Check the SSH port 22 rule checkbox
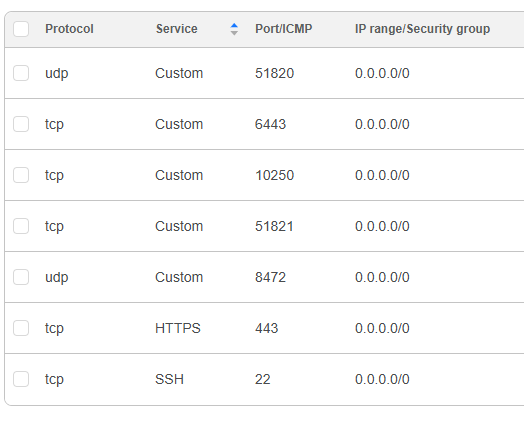The width and height of the screenshot is (524, 430). (21, 379)
